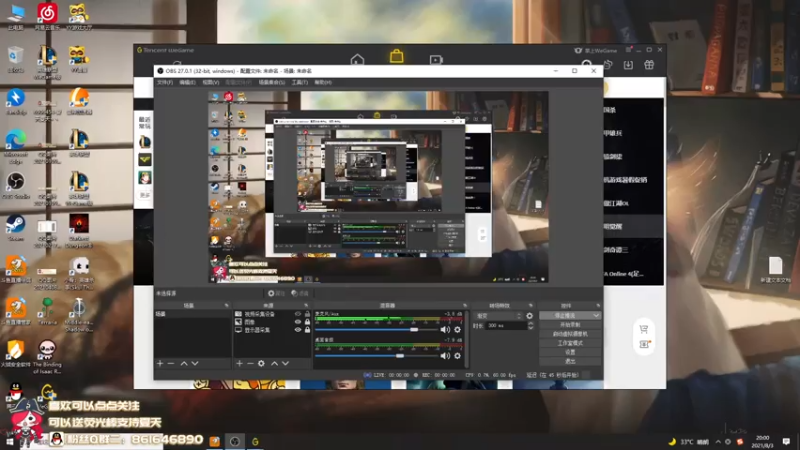
Task: Toggle lock on 显示器采集 source
Action: point(307,330)
